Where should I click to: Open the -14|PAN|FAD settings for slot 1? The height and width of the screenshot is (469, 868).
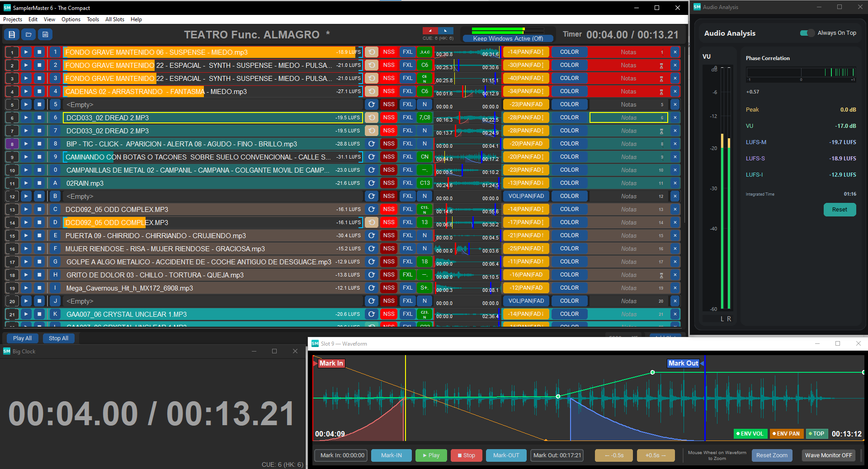point(526,52)
